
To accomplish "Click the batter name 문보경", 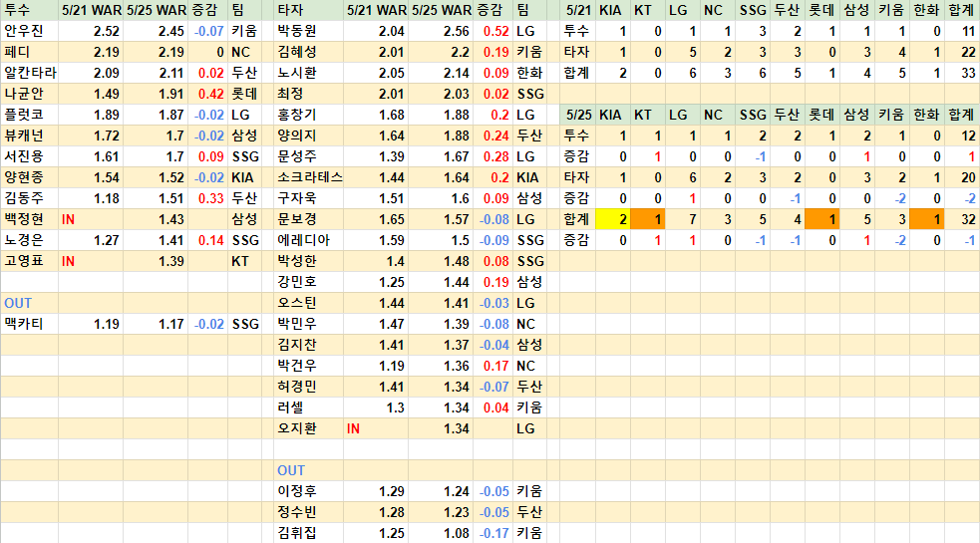I will (x=296, y=219).
